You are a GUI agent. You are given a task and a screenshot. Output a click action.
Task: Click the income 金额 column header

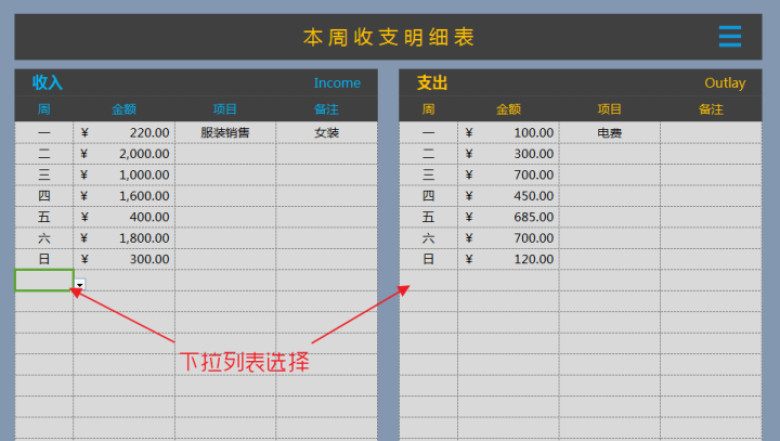[124, 109]
